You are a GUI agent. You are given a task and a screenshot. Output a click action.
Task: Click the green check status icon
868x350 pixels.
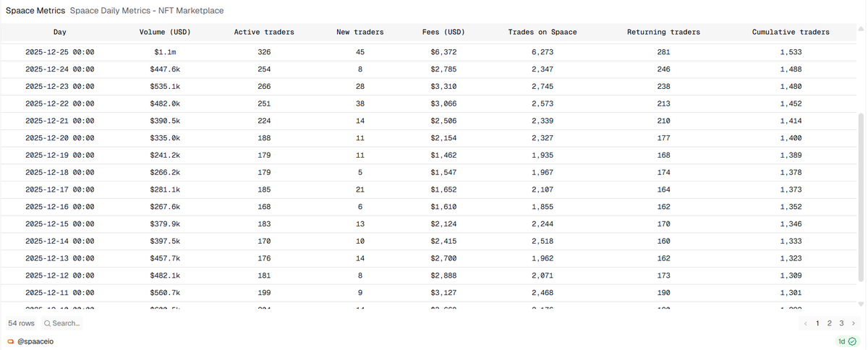(x=852, y=341)
